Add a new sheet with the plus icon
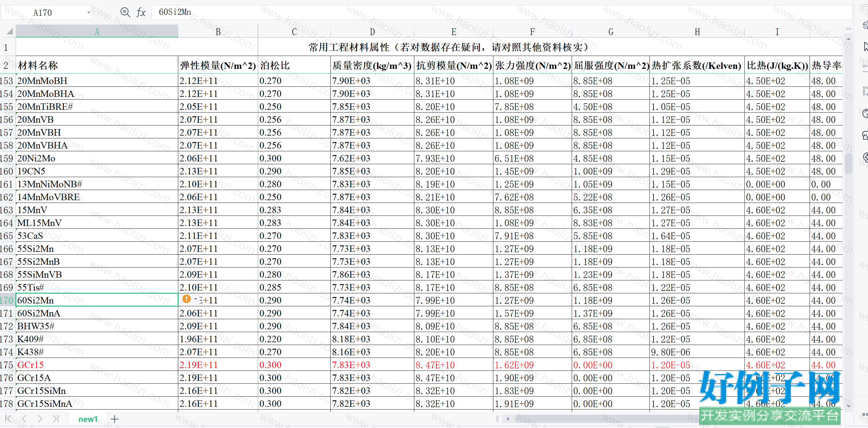Viewport: 868px width, 428px height. coord(115,419)
